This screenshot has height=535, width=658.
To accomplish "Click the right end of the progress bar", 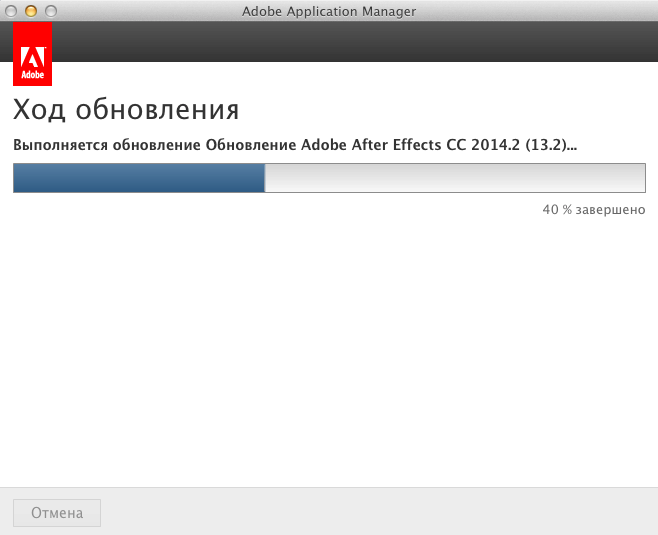I will (641, 178).
